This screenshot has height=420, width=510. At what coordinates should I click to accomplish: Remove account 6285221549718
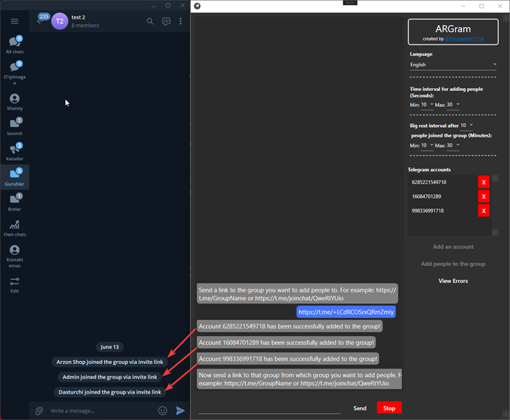484,182
